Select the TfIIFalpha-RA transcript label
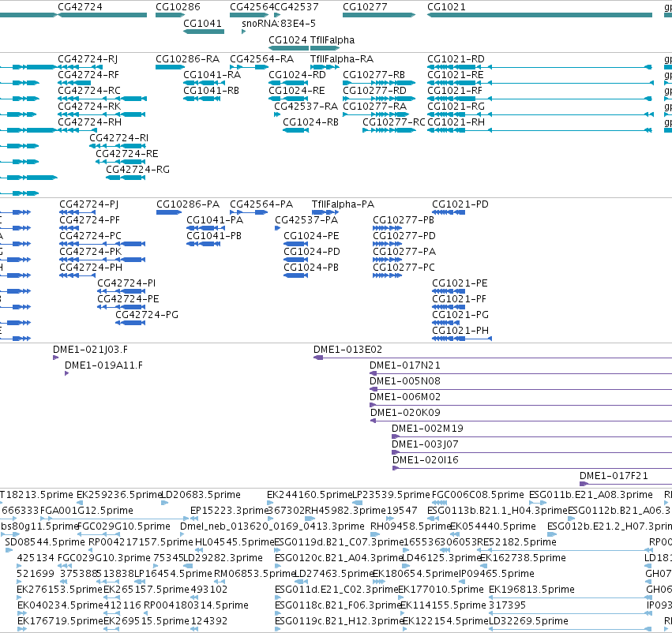 pos(342,59)
